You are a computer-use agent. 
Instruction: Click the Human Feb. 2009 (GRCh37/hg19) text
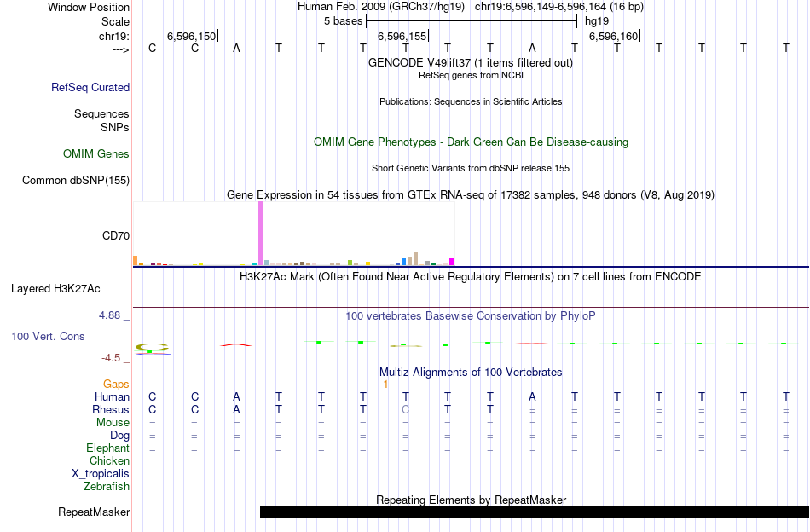point(381,7)
